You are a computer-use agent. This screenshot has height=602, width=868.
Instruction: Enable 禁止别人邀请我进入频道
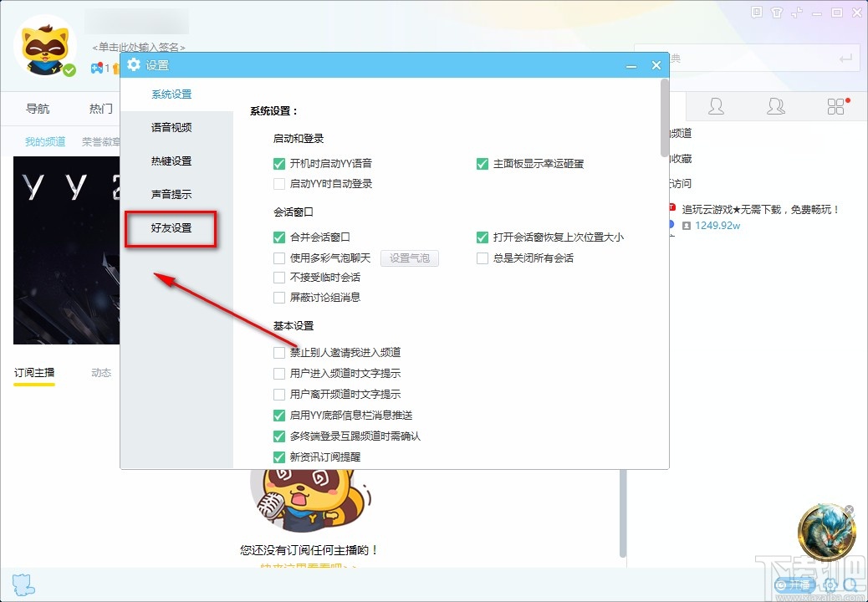coord(279,353)
